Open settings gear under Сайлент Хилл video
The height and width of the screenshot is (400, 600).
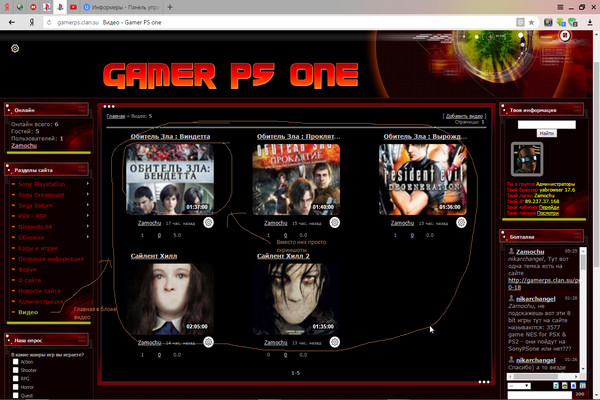pyautogui.click(x=208, y=342)
